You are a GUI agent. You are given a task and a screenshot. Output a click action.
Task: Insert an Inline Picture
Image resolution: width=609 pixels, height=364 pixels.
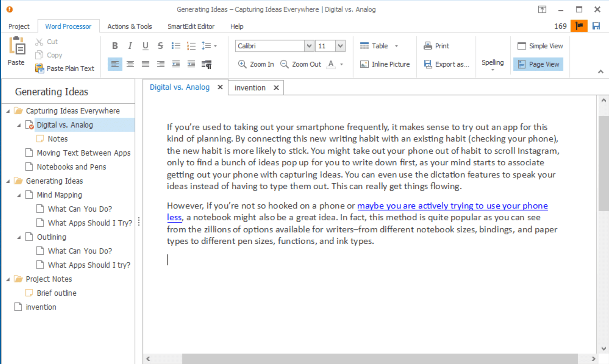385,64
